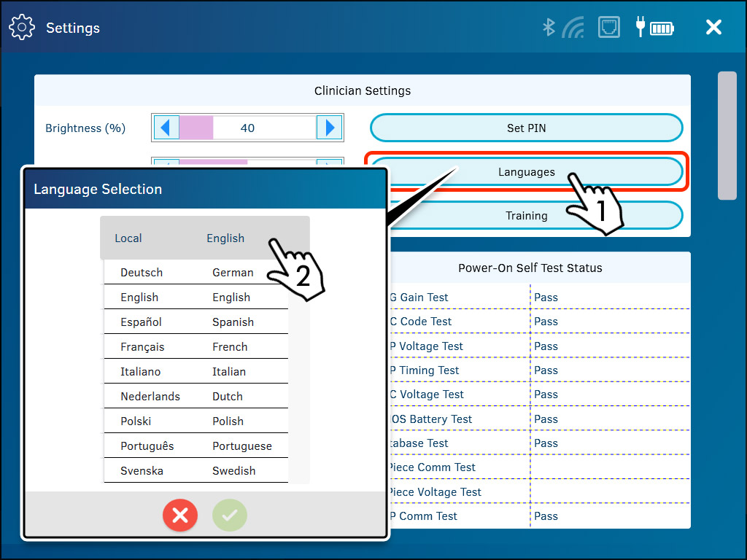
Task: Click the brightness slider bar
Action: click(x=247, y=128)
